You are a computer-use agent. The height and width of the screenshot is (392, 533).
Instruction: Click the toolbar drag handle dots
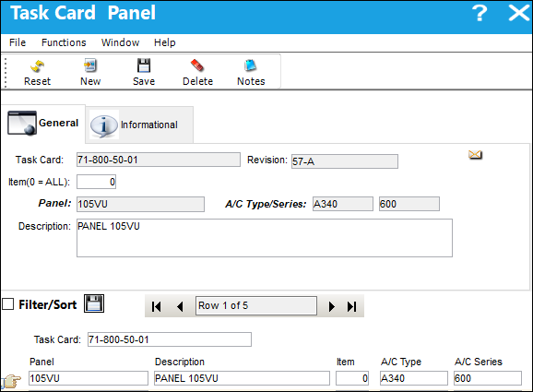pos(6,73)
